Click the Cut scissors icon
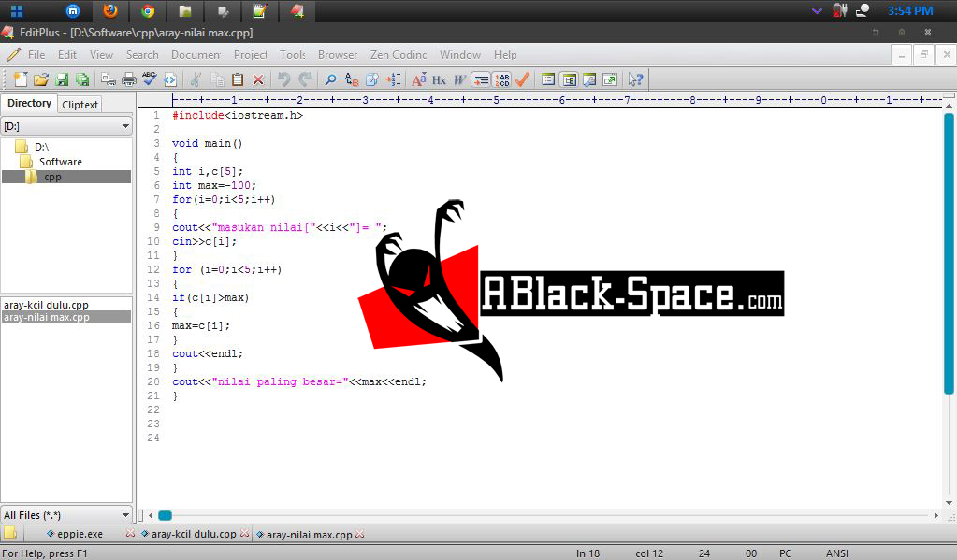 tap(196, 79)
